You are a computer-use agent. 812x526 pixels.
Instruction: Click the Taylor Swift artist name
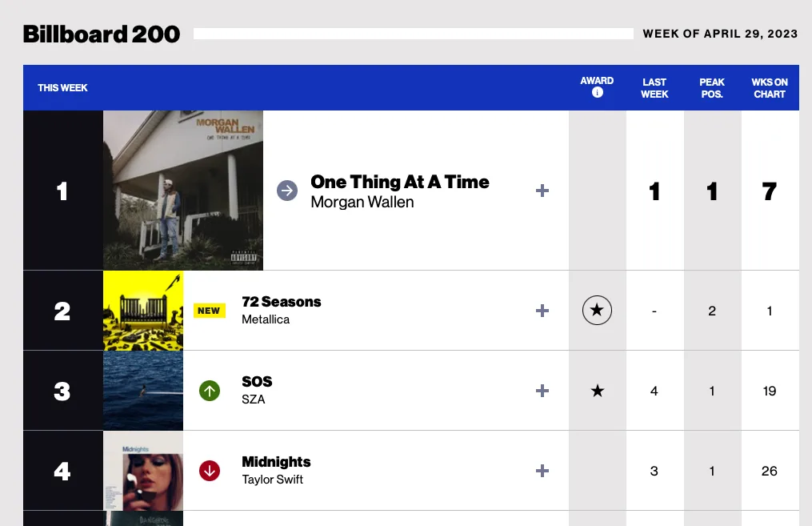click(x=272, y=480)
